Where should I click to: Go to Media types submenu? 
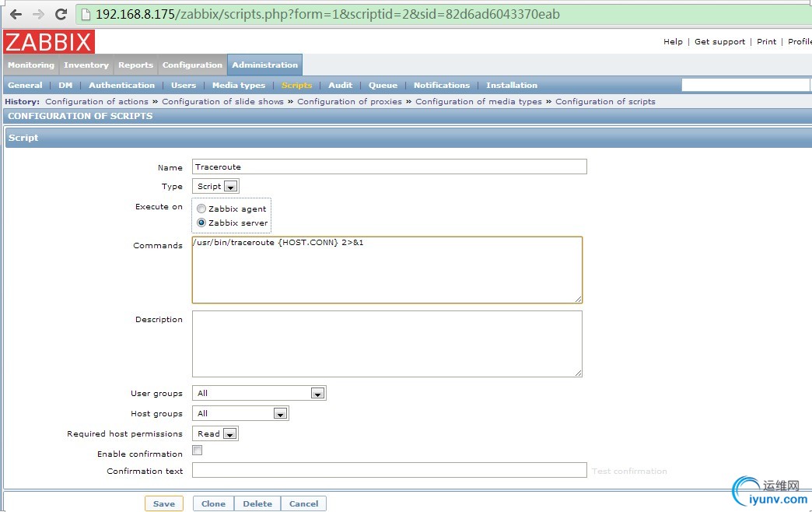(239, 86)
